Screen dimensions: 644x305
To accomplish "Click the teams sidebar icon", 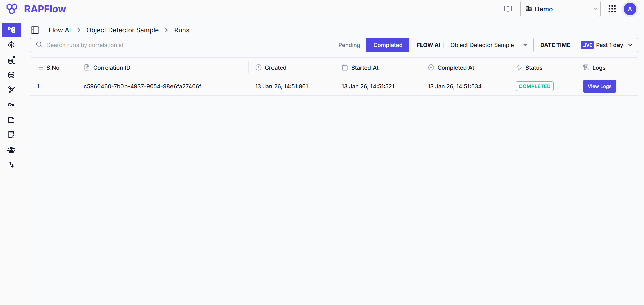I will tap(11, 150).
